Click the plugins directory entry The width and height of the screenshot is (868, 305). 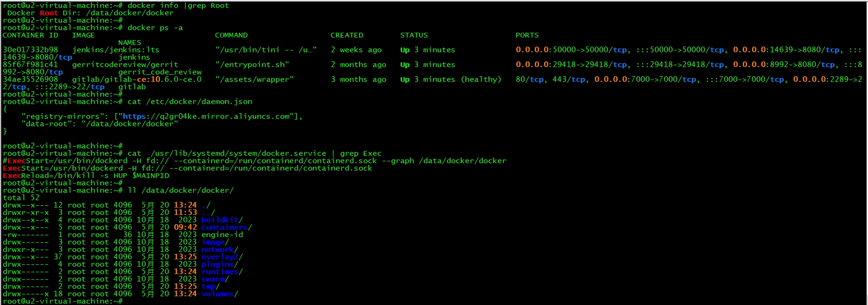pyautogui.click(x=218, y=264)
